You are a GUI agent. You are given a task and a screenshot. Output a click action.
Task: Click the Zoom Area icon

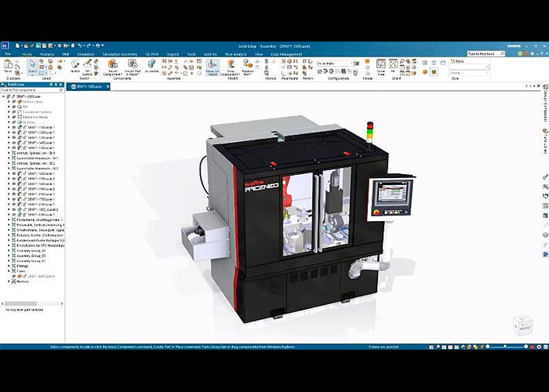point(380,64)
